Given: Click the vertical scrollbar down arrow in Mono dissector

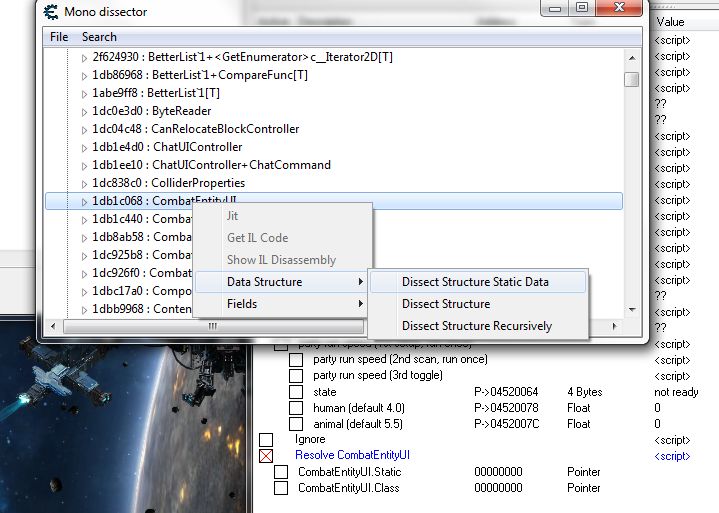Looking at the screenshot, I should coord(631,310).
